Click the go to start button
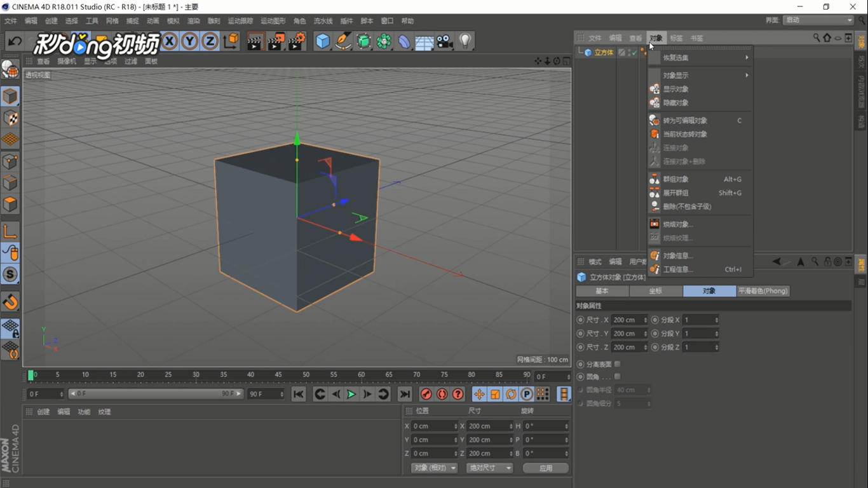 (x=299, y=395)
